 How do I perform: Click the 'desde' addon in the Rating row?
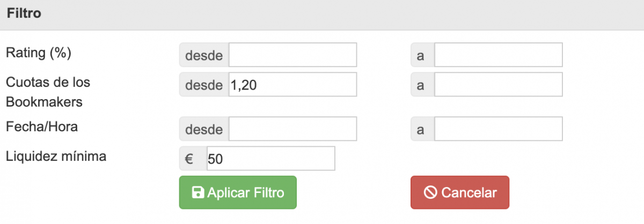(204, 55)
